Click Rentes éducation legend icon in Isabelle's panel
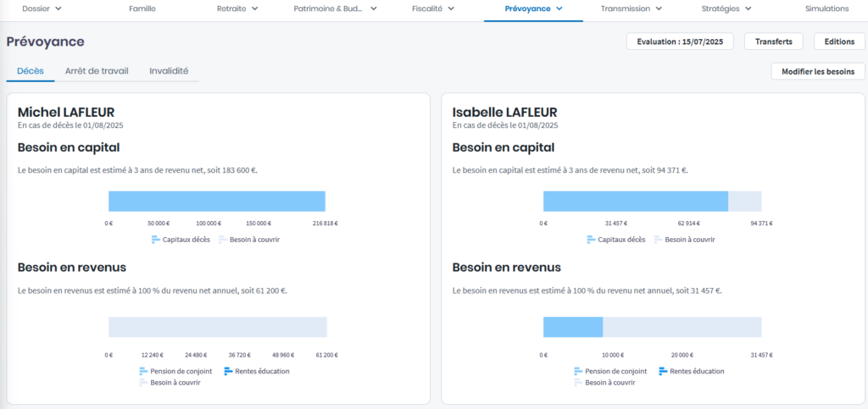This screenshot has width=868, height=409. pos(663,371)
